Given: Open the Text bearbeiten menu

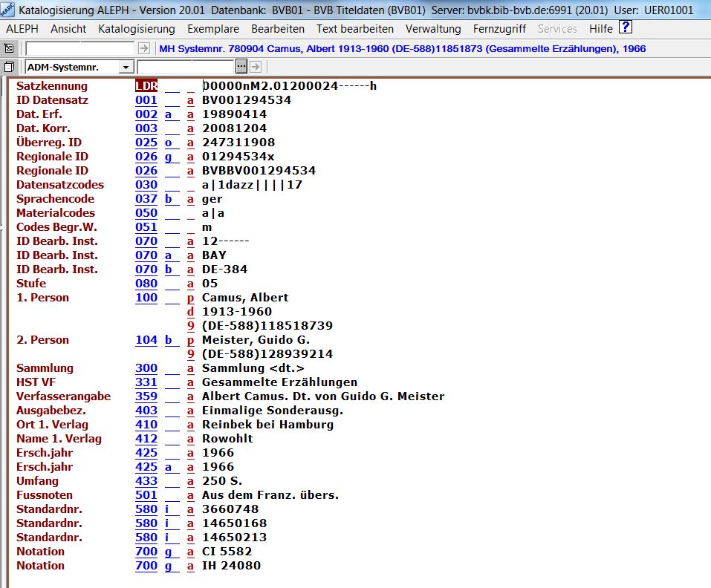Looking at the screenshot, I should pos(354,29).
